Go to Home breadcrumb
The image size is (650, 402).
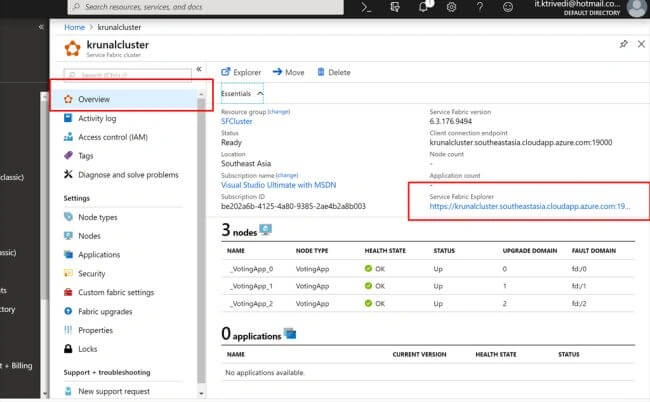[74, 27]
